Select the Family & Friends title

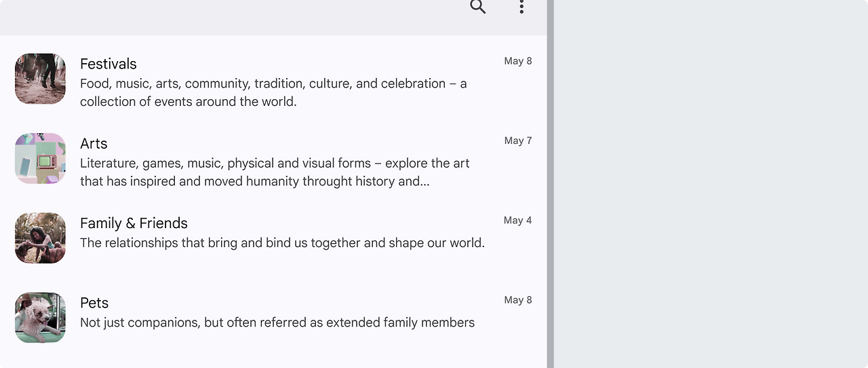tap(134, 223)
